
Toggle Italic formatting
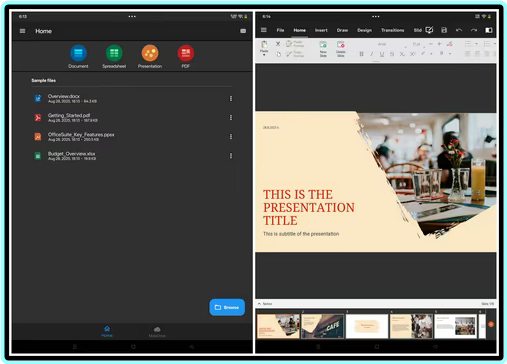coord(371,54)
